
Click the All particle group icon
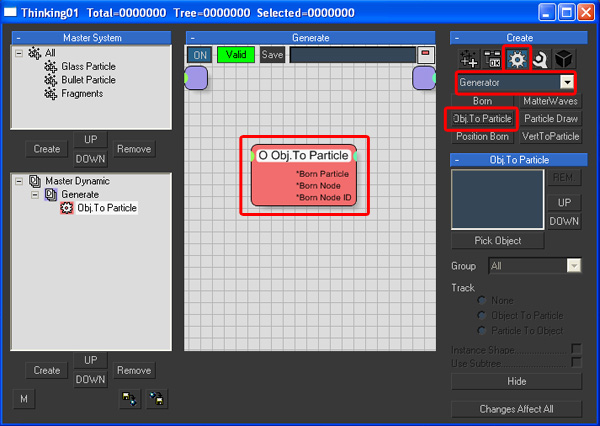click(34, 53)
